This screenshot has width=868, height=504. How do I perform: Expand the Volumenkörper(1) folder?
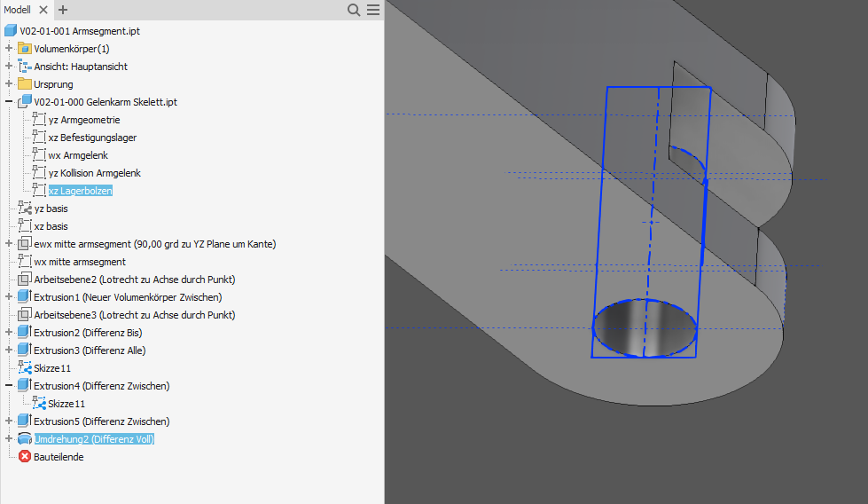click(x=8, y=49)
